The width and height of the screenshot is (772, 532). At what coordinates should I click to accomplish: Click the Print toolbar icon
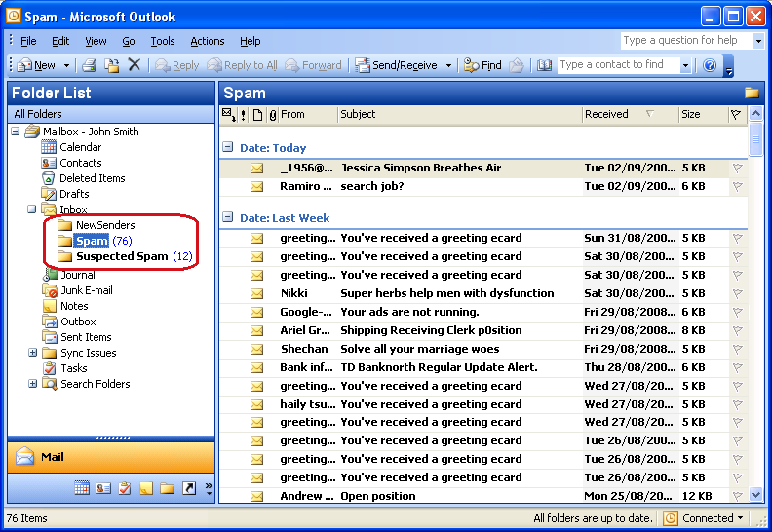89,65
